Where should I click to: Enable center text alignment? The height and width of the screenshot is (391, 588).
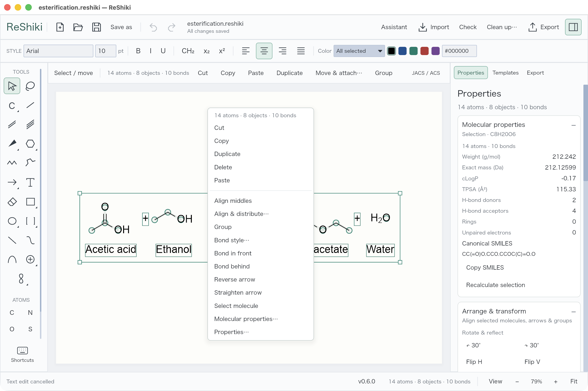[264, 51]
